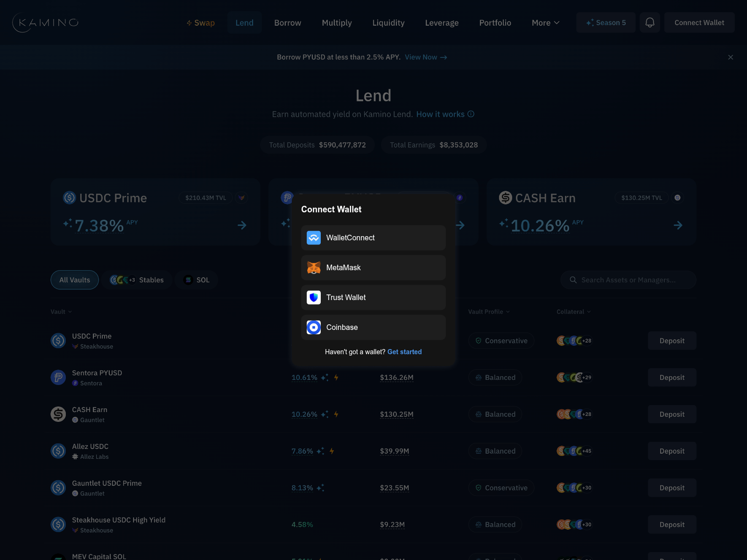
Task: Open the Portfolio tab
Action: 495,23
